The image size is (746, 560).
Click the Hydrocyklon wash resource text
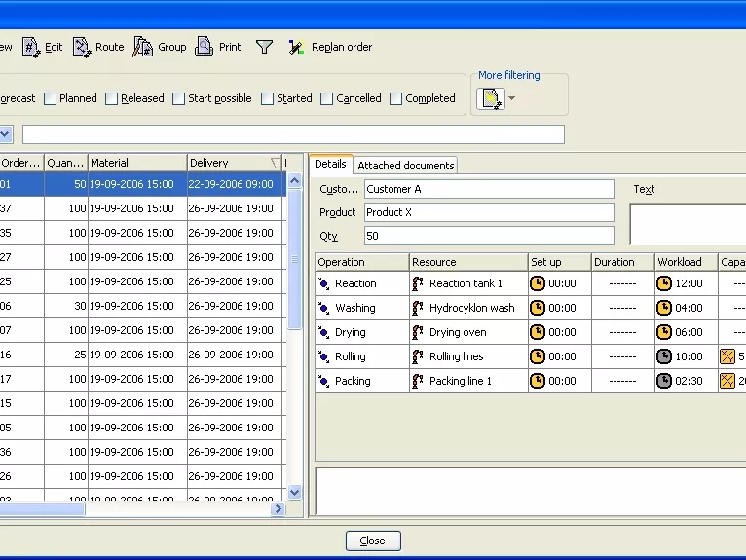(x=472, y=308)
